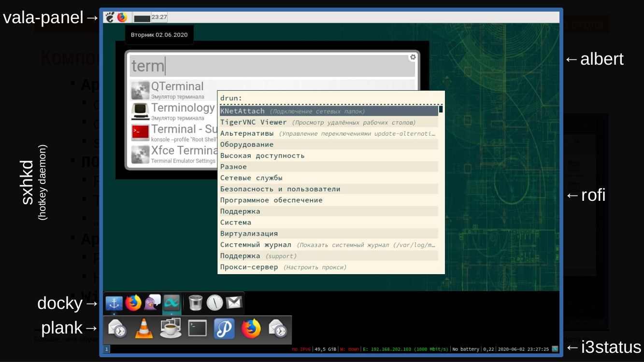Click the teal tray icon in i3status bar
This screenshot has width=644, height=362.
coord(555,348)
